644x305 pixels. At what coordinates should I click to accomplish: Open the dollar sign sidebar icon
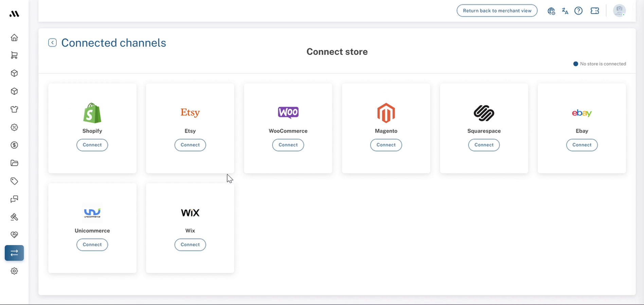point(14,145)
